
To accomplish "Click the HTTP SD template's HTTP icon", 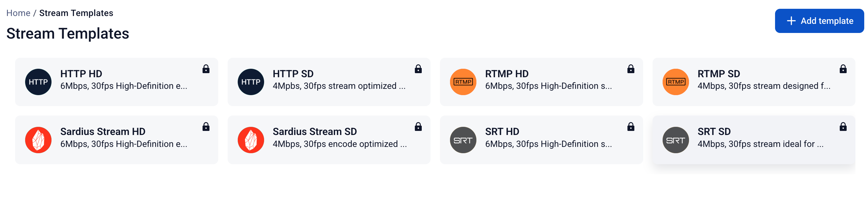I will tap(251, 82).
